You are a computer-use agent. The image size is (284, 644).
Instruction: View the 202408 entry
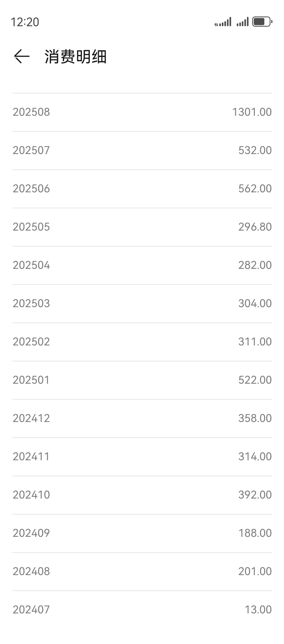[x=142, y=571]
